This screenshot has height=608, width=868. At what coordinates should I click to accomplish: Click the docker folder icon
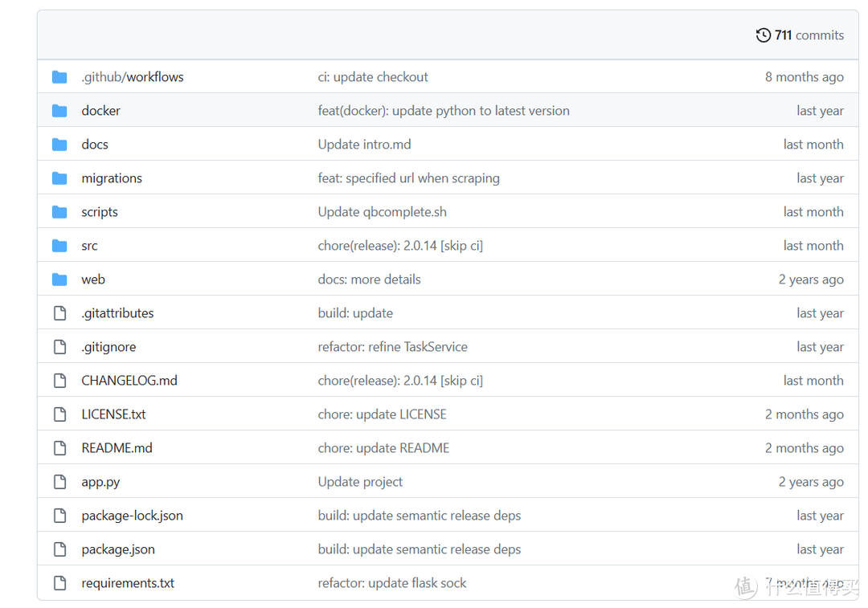pos(59,111)
